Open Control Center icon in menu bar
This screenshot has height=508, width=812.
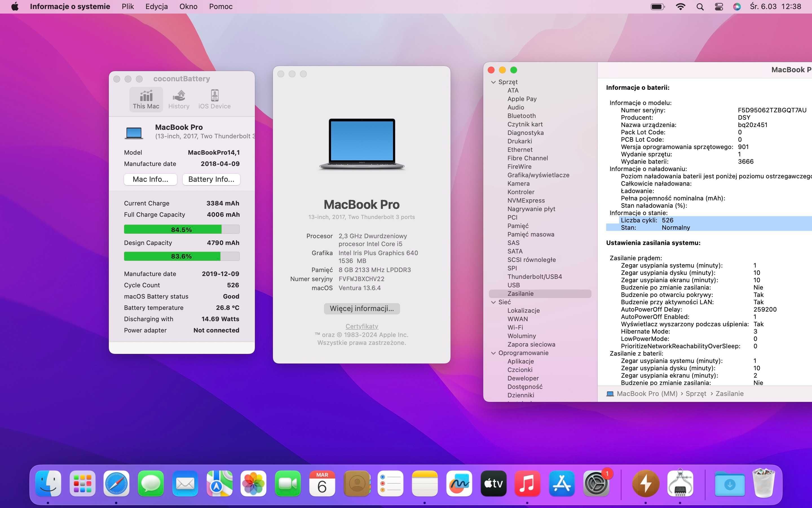(x=719, y=7)
